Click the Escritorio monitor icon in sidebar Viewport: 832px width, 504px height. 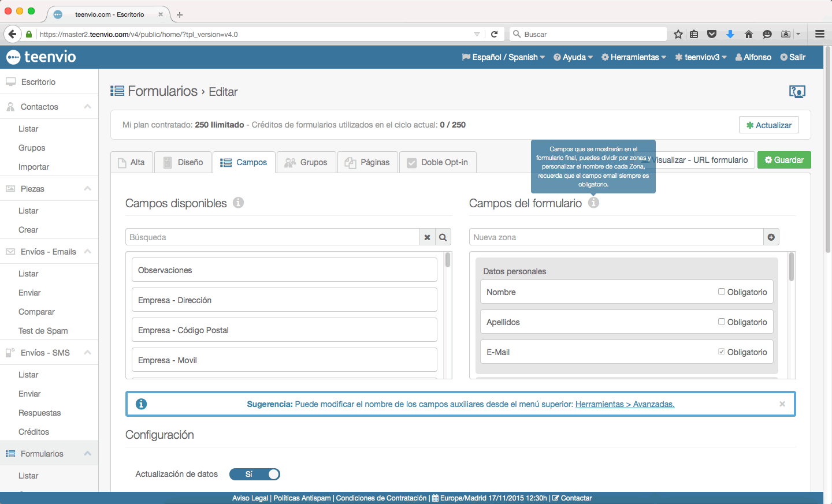(x=10, y=81)
